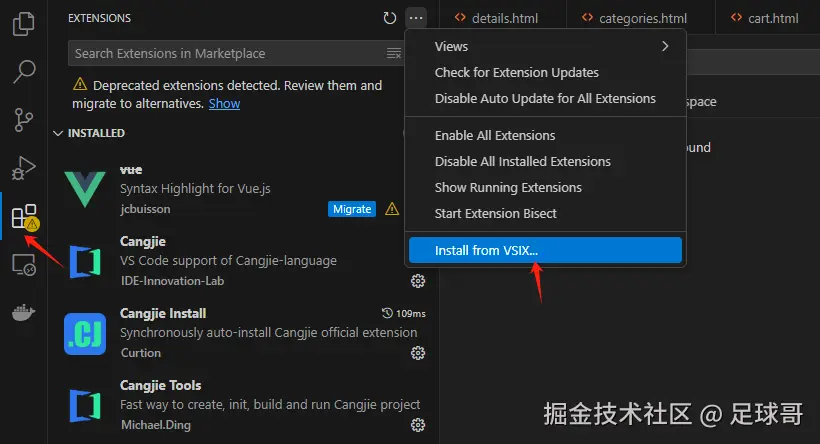Open the Cangjie Install extension title
The image size is (820, 444).
tap(163, 314)
